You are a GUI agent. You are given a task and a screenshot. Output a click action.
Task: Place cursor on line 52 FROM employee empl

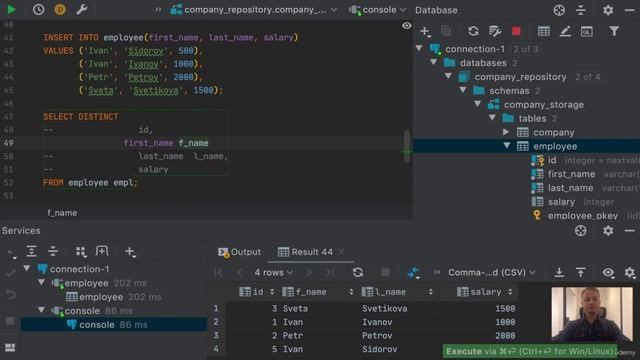pyautogui.click(x=91, y=182)
